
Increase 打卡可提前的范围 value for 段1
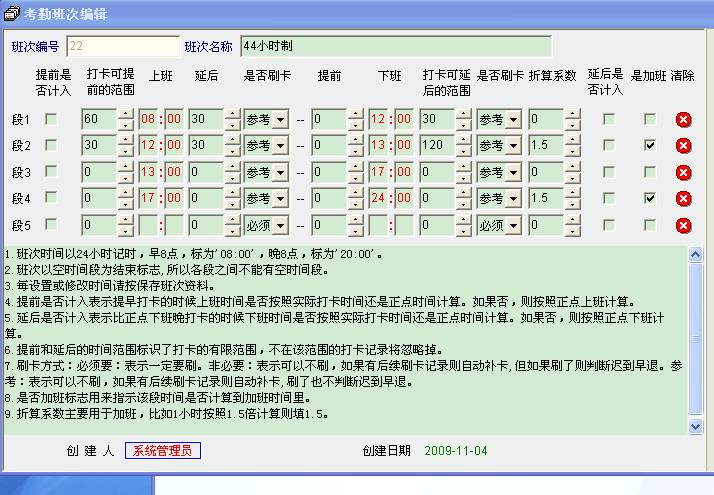point(125,115)
